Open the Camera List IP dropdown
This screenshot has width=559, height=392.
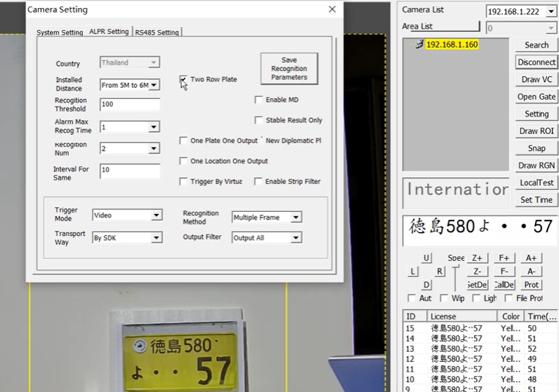point(551,12)
